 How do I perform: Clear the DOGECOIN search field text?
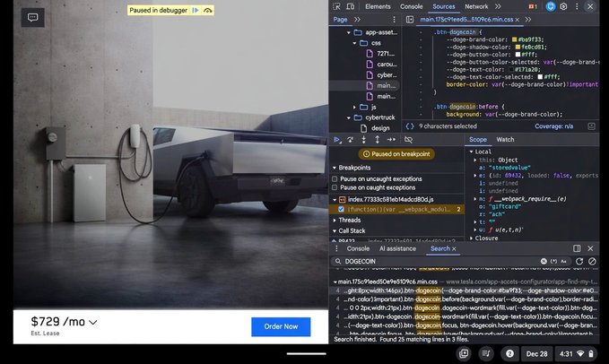coord(544,261)
